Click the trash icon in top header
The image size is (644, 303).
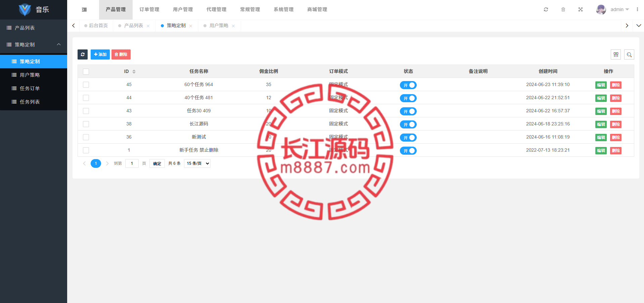563,9
